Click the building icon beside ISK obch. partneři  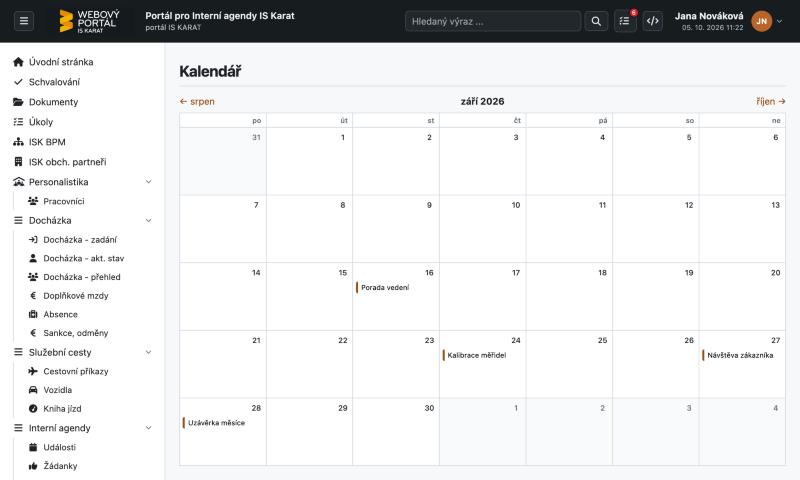click(x=18, y=162)
